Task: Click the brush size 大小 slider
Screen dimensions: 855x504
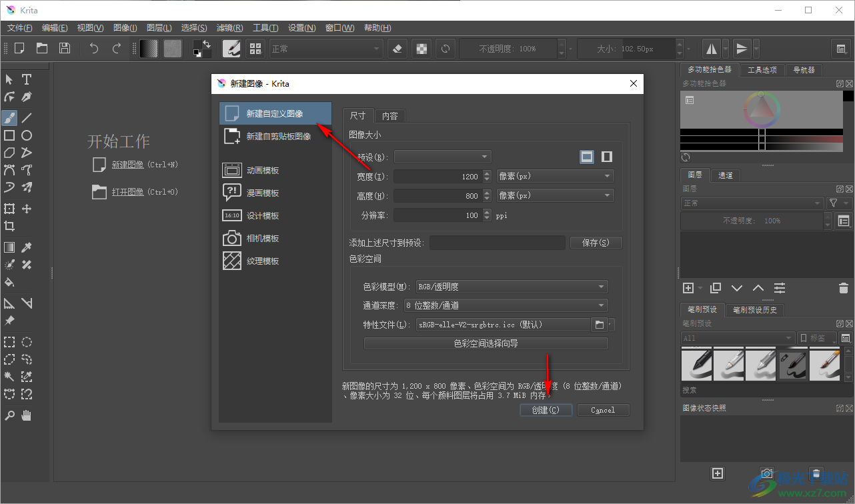Action: (x=626, y=48)
